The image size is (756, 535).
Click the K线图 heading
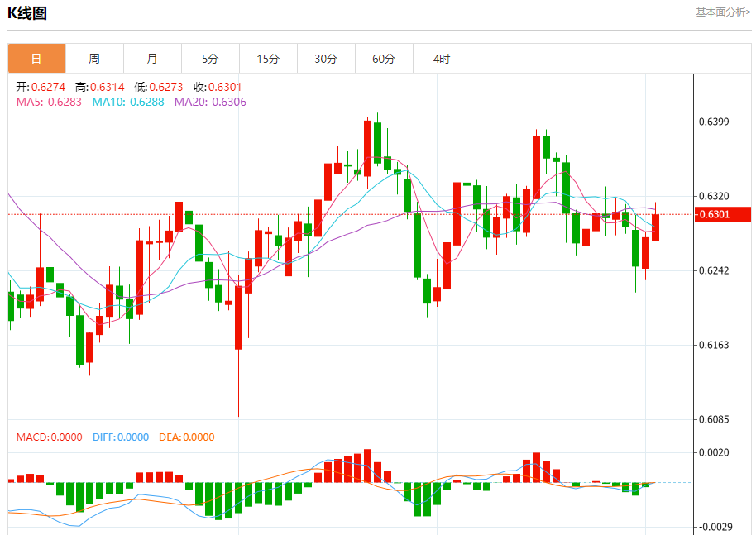click(x=27, y=13)
